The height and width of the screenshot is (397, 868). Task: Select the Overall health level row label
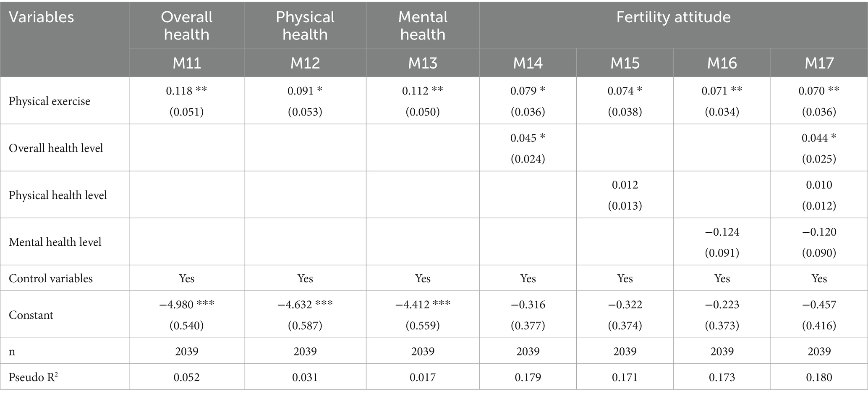tap(56, 148)
